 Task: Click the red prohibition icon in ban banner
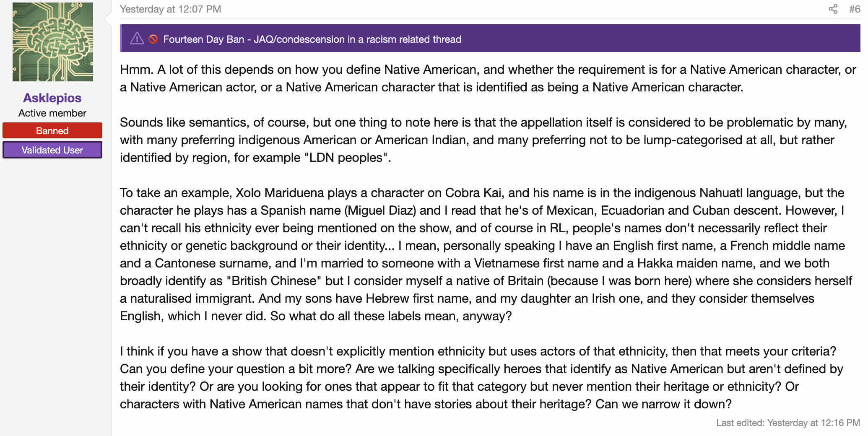[153, 39]
